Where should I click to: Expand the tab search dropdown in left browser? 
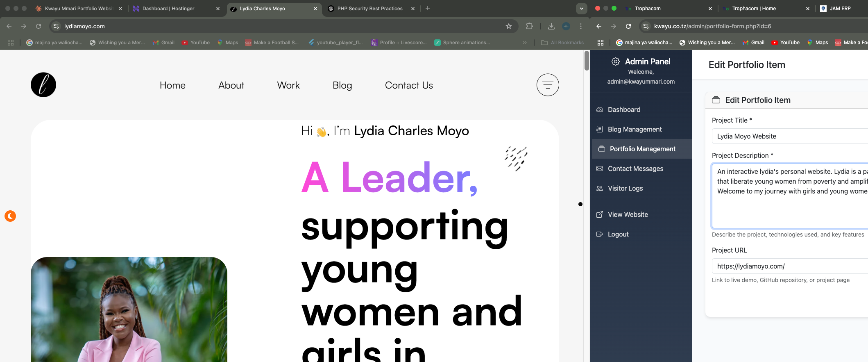(581, 9)
